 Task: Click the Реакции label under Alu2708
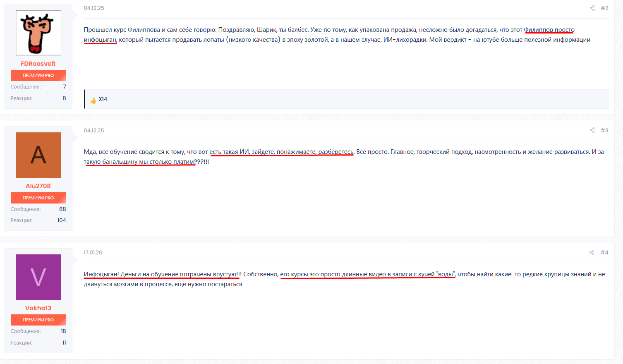22,220
